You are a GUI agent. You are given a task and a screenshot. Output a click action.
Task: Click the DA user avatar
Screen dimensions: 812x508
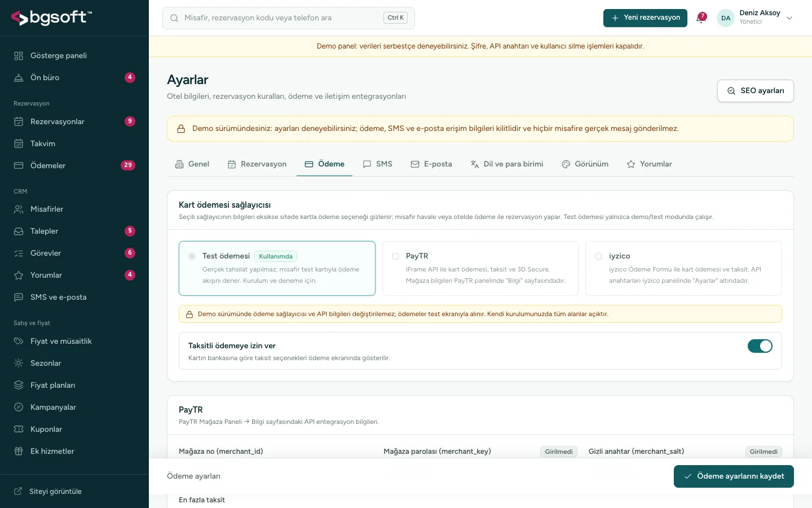(726, 18)
